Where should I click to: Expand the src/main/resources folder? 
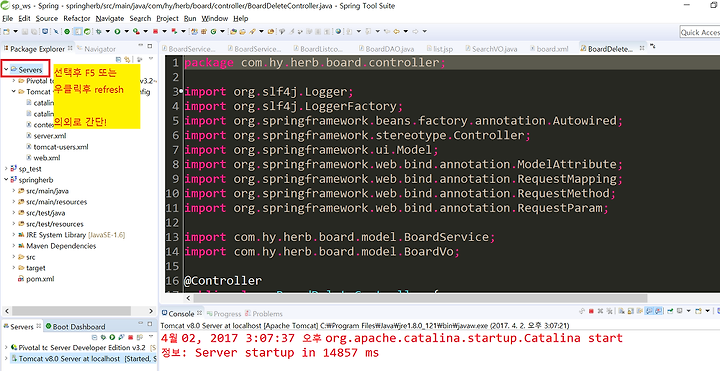click(x=14, y=202)
